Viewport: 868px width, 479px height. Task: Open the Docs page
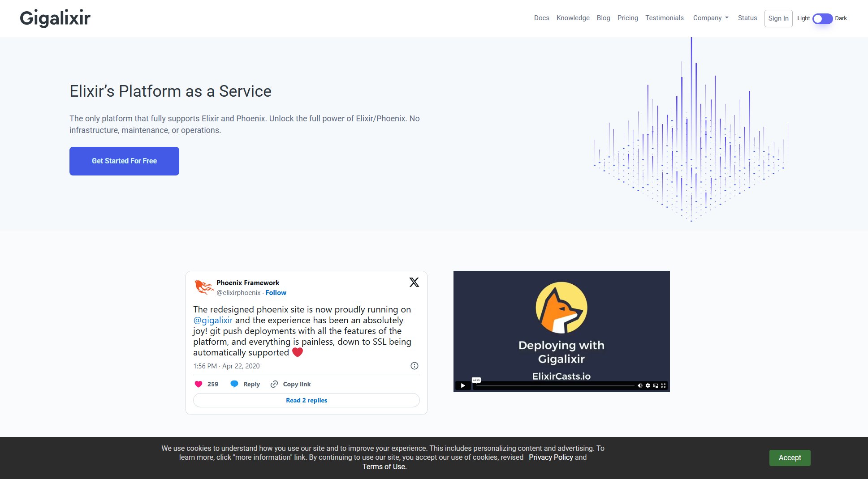click(541, 18)
